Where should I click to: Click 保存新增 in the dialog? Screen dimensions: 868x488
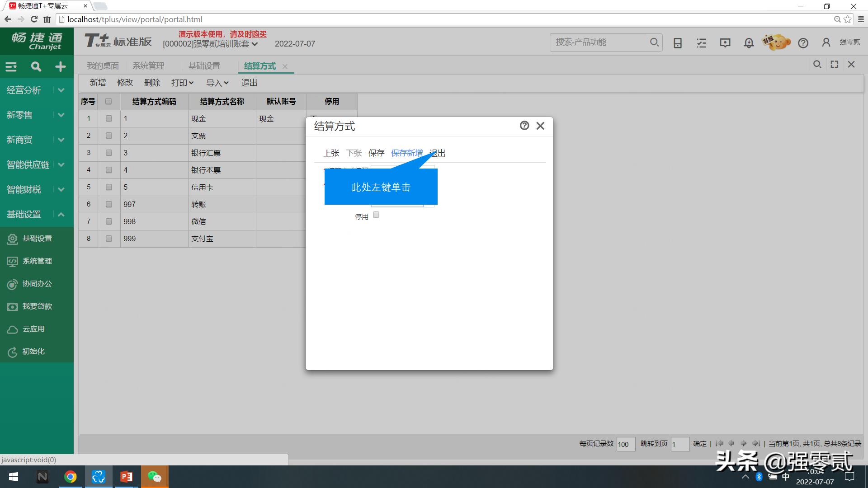point(407,153)
